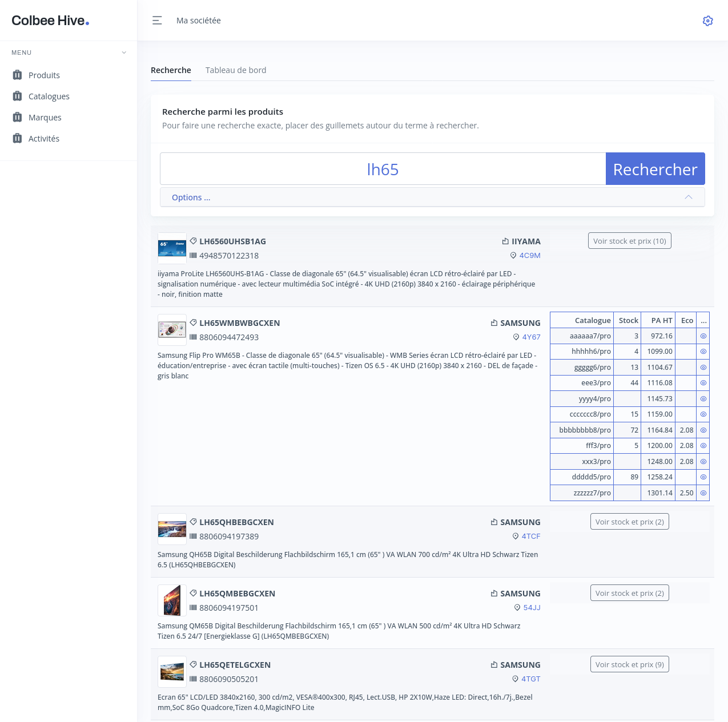Image resolution: width=728 pixels, height=722 pixels.
Task: Click the barcode icon beside 8806094197389
Action: [x=193, y=537]
